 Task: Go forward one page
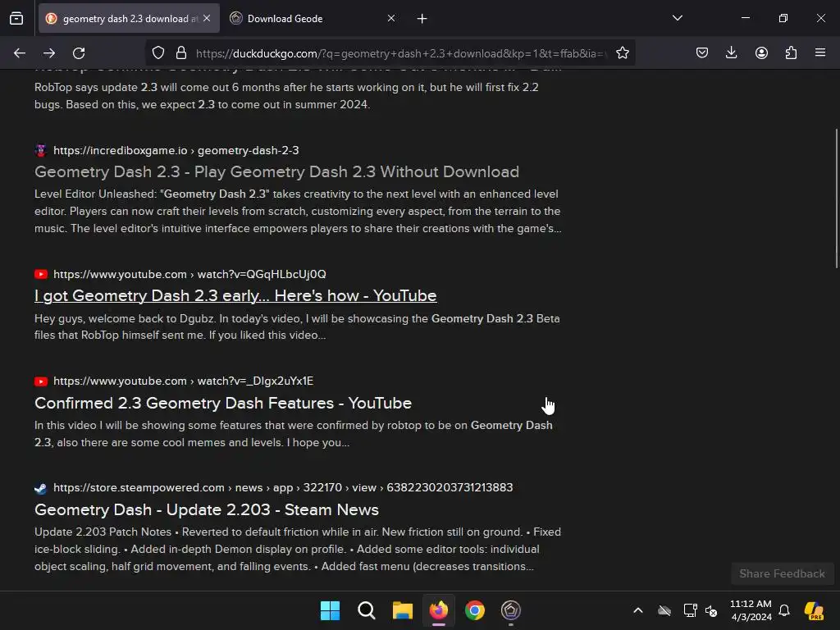coord(49,53)
